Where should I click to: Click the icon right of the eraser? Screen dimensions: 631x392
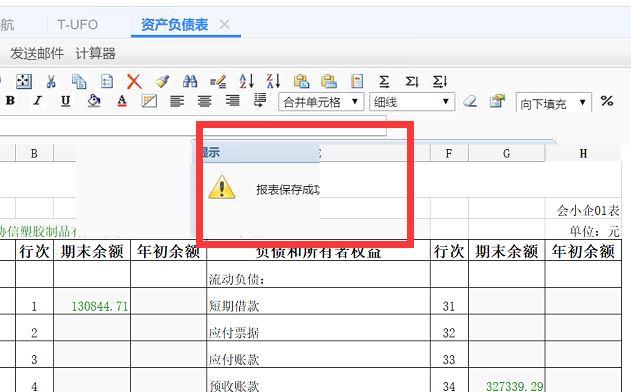point(497,101)
